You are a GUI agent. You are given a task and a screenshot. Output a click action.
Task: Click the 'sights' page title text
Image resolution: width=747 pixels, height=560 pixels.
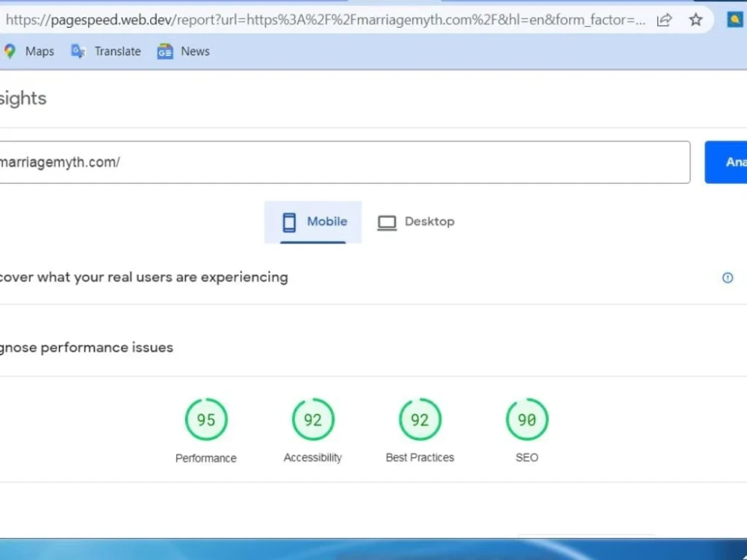pyautogui.click(x=23, y=99)
